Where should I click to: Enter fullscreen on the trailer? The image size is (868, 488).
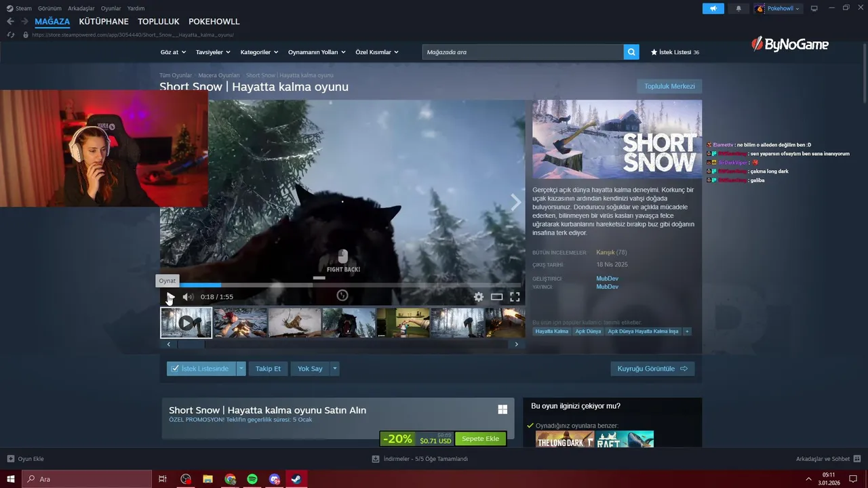coord(515,297)
